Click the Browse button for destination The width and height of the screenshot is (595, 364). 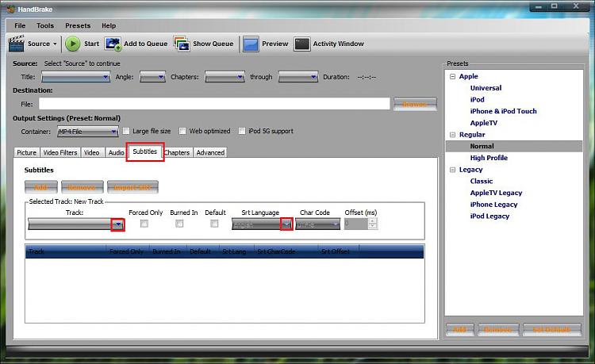click(x=415, y=104)
